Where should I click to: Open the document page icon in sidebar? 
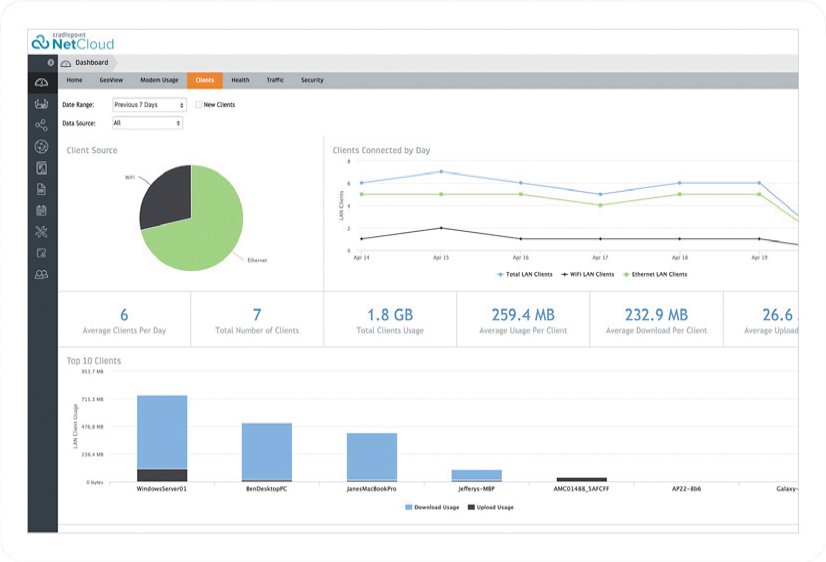41,189
